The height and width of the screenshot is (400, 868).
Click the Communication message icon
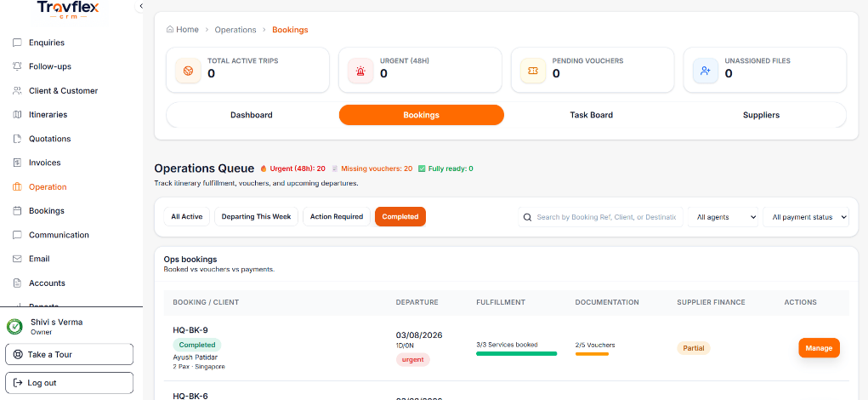[x=17, y=235]
